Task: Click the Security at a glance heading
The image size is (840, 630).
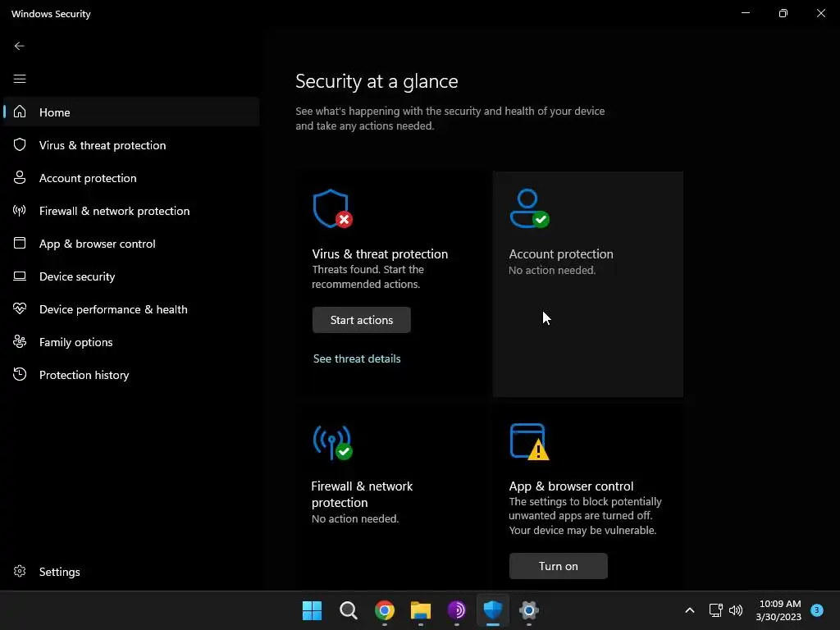Action: click(x=377, y=81)
